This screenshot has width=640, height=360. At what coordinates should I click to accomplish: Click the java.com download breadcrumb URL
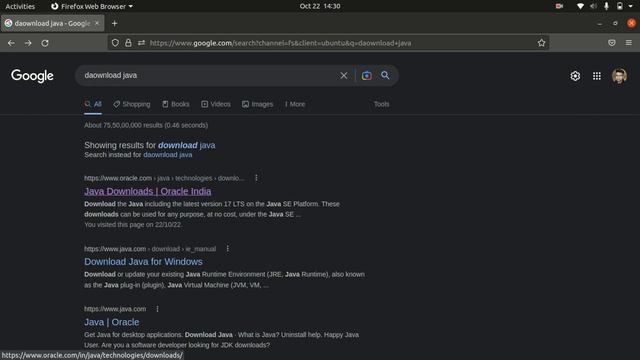pos(150,249)
